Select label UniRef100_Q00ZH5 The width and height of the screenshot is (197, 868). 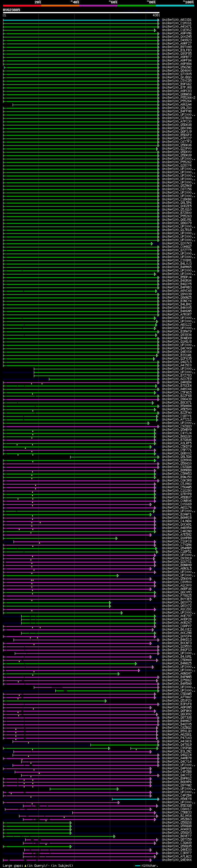tap(177, 37)
